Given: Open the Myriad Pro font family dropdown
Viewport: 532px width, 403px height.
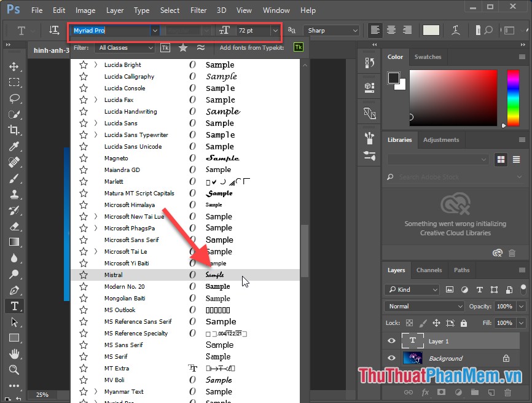Looking at the screenshot, I should (154, 31).
